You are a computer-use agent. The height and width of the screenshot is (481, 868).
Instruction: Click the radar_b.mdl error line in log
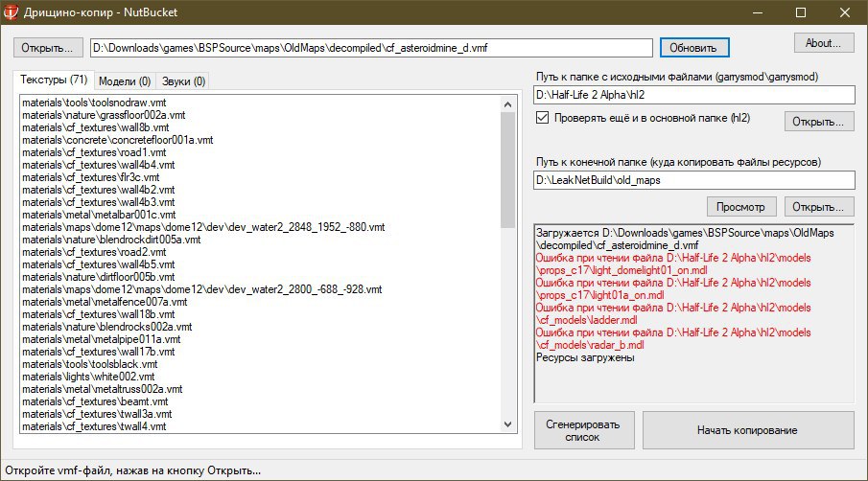pyautogui.click(x=673, y=338)
